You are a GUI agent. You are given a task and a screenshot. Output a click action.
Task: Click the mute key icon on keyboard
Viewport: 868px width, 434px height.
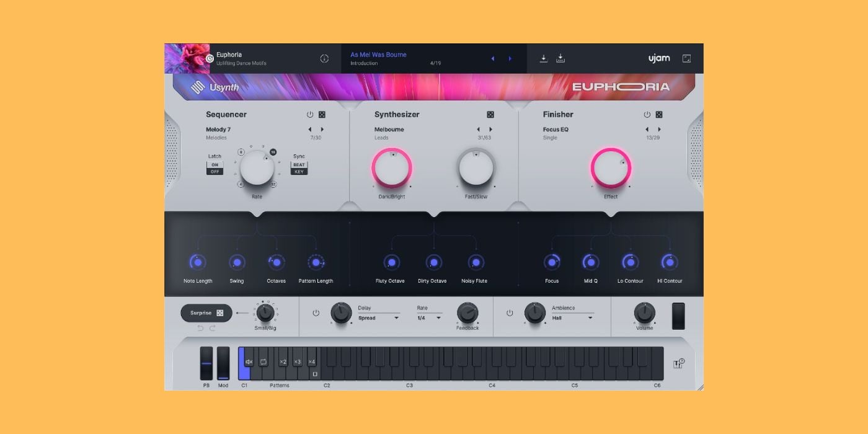(249, 361)
